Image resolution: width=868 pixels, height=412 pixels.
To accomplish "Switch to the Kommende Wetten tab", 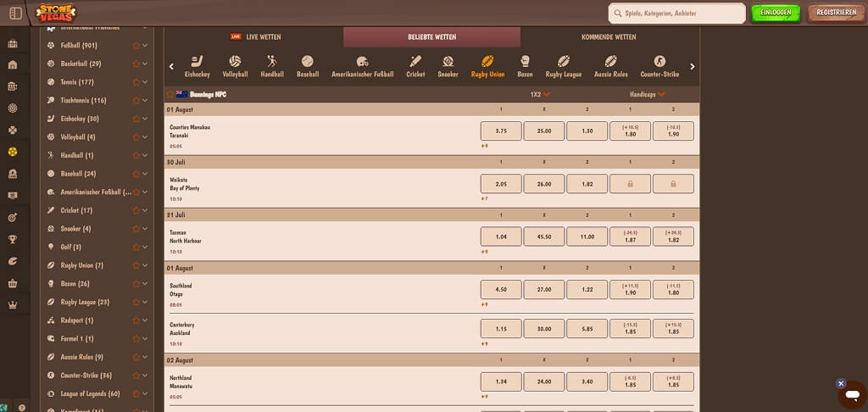I will pyautogui.click(x=609, y=37).
